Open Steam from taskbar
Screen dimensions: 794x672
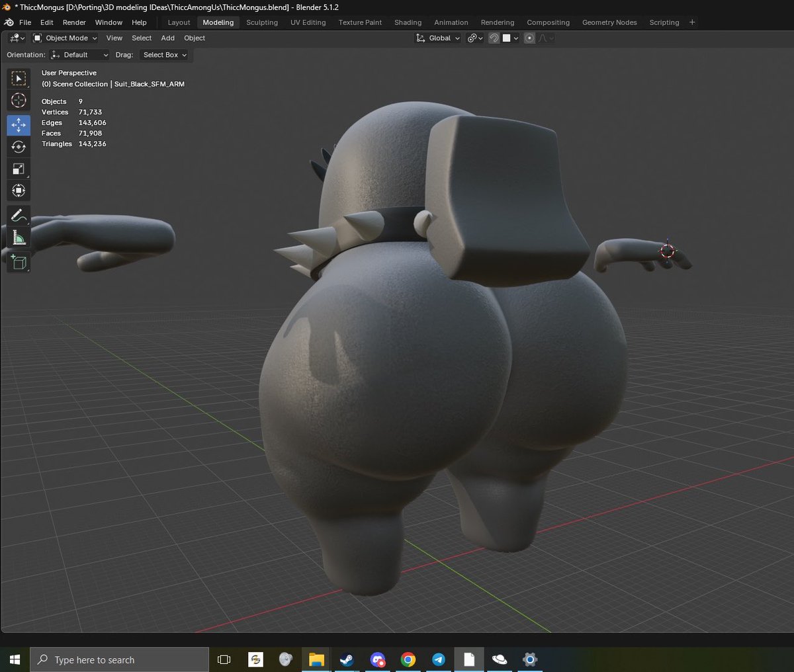pyautogui.click(x=347, y=659)
